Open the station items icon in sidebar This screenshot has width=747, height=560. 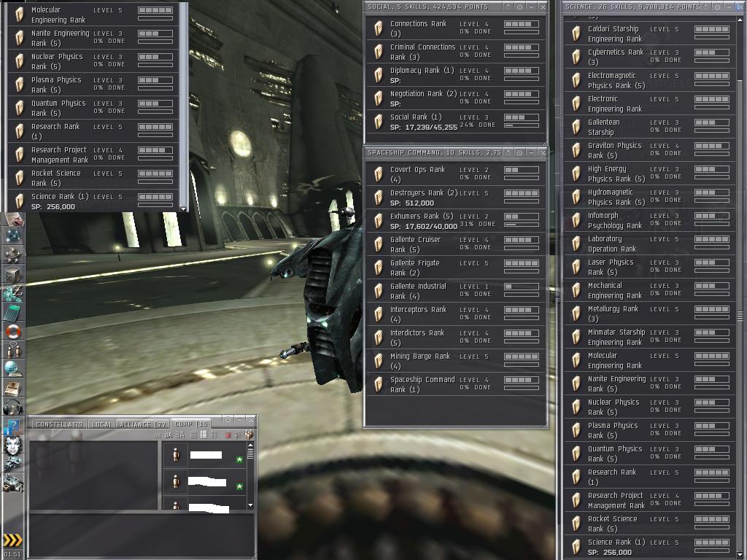(x=13, y=483)
